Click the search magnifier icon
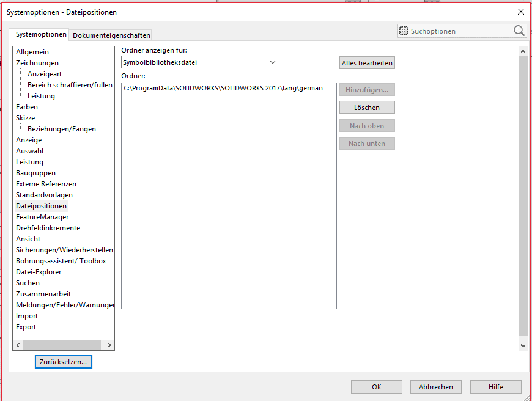Image resolution: width=532 pixels, height=401 pixels. 519,31
